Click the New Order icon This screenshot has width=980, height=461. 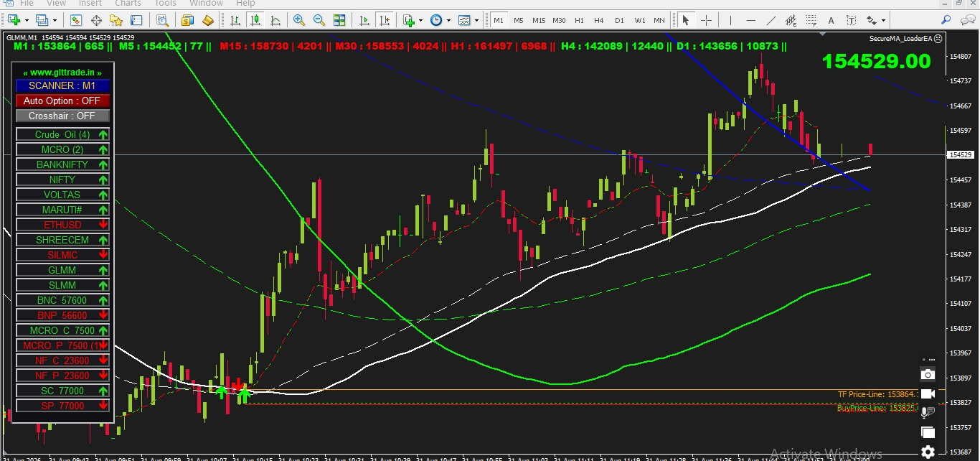[x=187, y=20]
